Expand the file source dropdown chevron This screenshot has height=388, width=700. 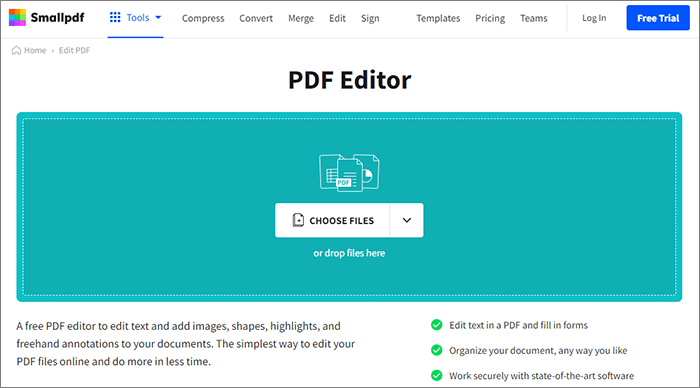tap(407, 220)
